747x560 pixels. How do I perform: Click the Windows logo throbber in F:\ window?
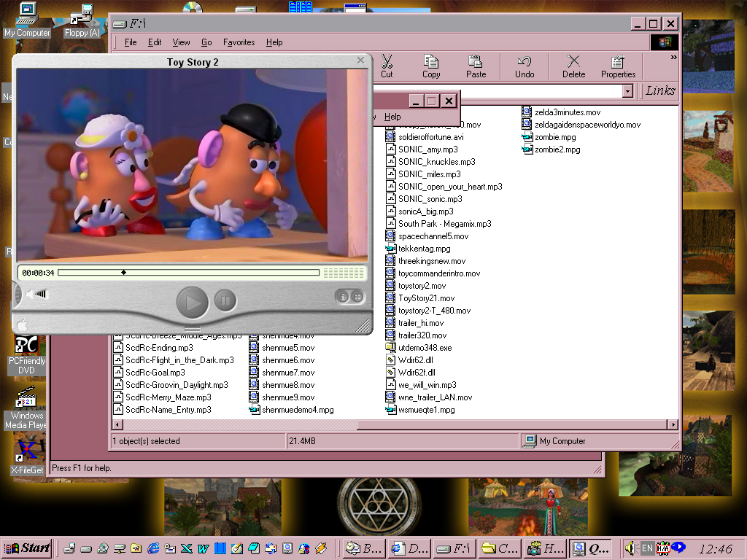click(664, 42)
